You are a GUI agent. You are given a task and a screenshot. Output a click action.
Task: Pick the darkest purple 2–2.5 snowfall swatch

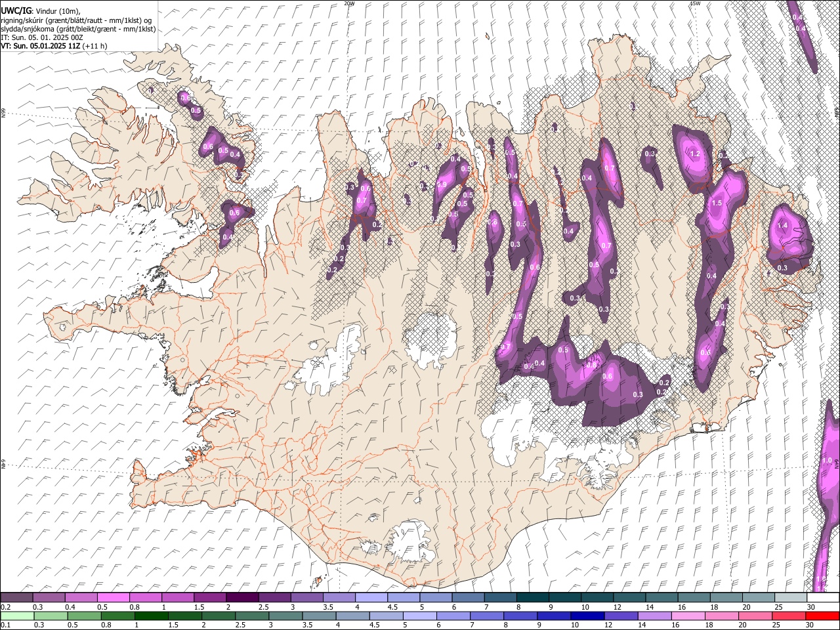(x=241, y=598)
